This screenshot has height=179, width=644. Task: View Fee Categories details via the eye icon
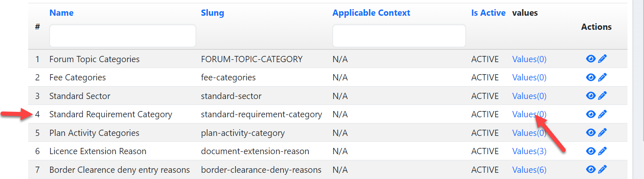click(591, 77)
